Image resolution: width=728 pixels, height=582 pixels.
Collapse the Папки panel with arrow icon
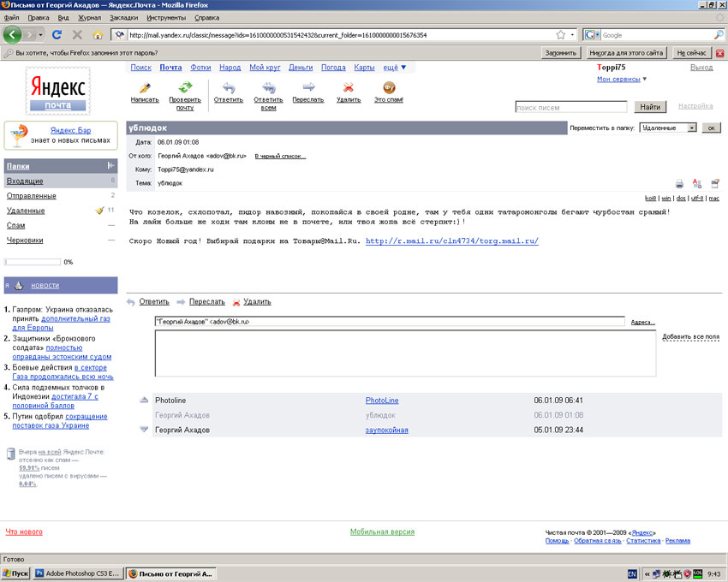(110, 166)
